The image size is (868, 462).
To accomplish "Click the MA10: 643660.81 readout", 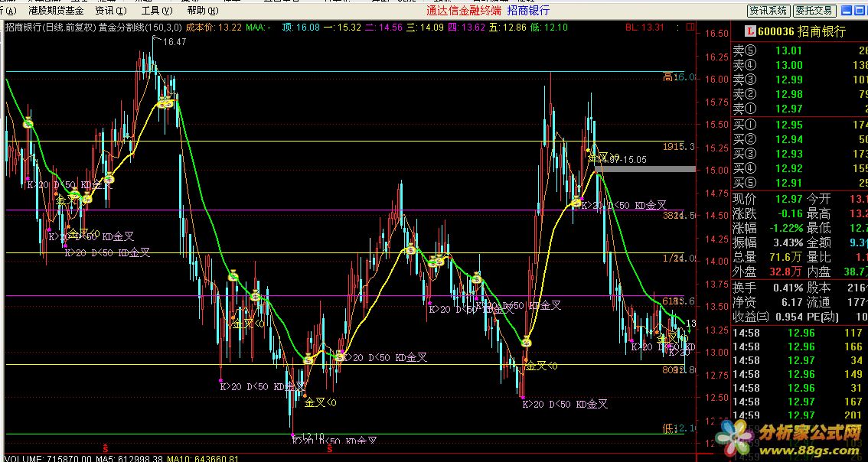I will click(x=204, y=459).
